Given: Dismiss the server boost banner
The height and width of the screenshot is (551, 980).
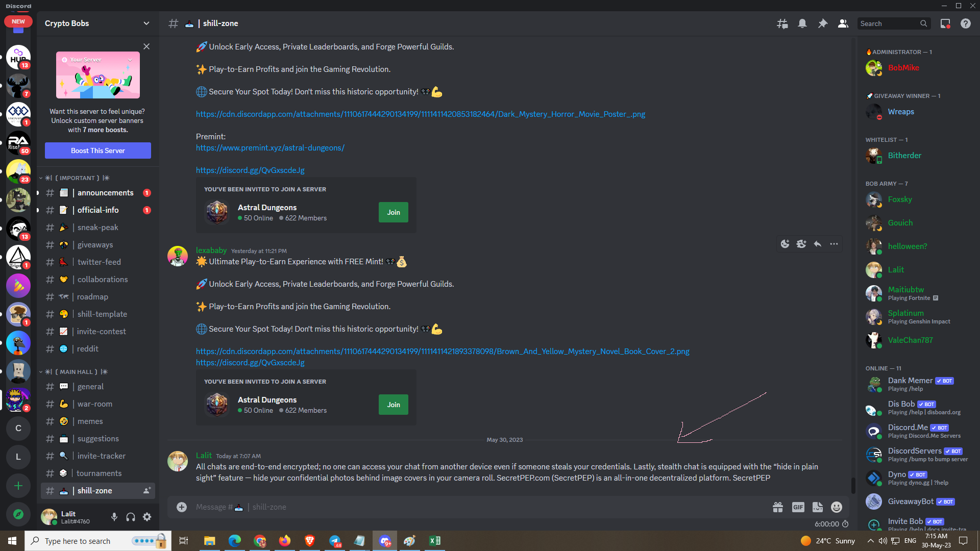Looking at the screenshot, I should pos(146,46).
